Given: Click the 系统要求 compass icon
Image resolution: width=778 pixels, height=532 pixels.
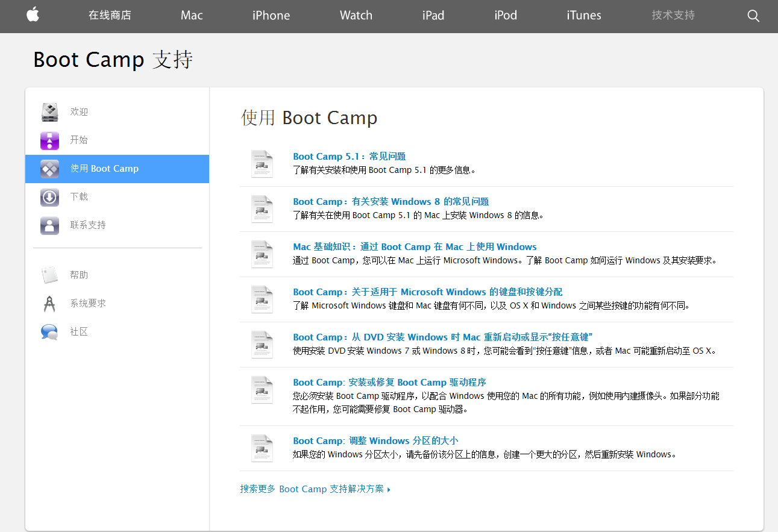Looking at the screenshot, I should (x=49, y=304).
